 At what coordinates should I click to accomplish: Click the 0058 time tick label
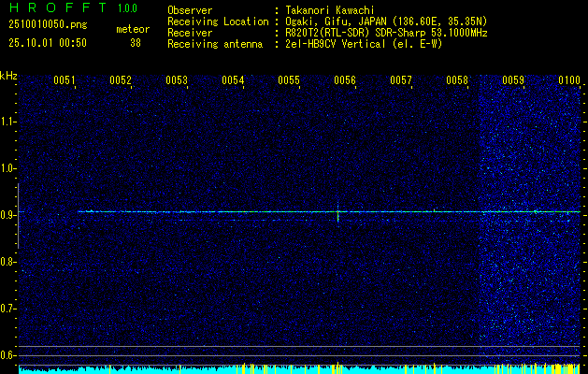tap(457, 79)
